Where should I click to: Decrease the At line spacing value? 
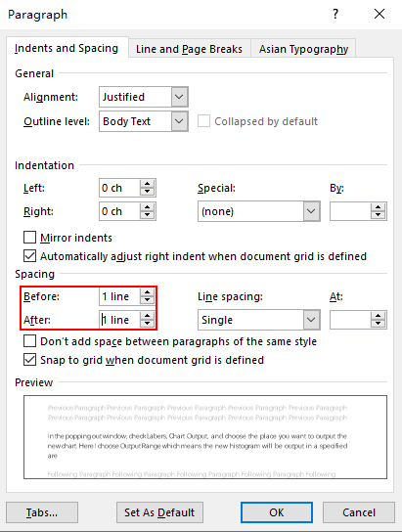click(x=378, y=324)
